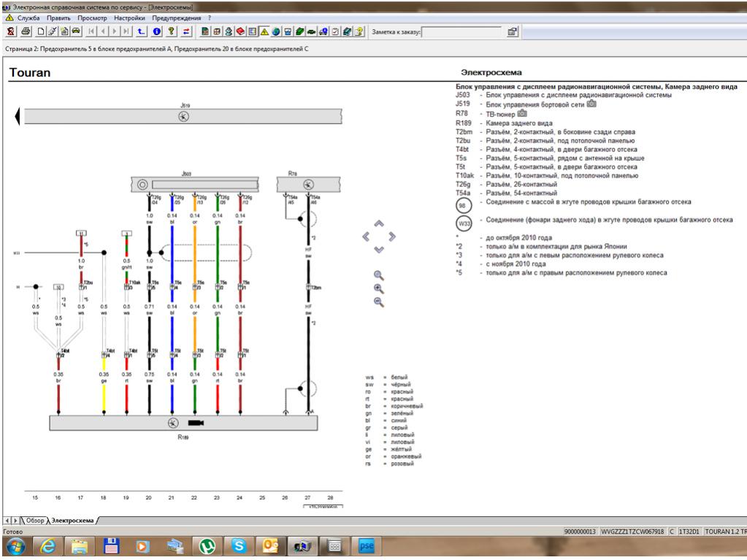Viewport: 747px width, 560px height.
Task: Click the globe toolbar icon
Action: [276, 31]
